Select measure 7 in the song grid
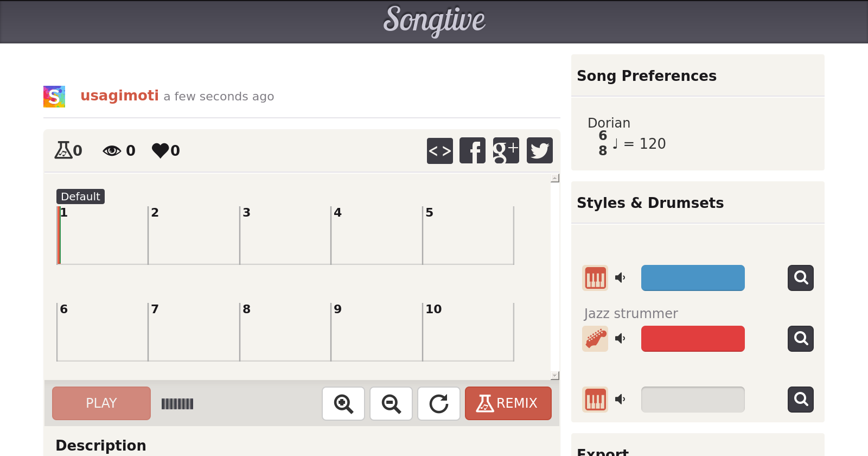868x456 pixels. (194, 332)
